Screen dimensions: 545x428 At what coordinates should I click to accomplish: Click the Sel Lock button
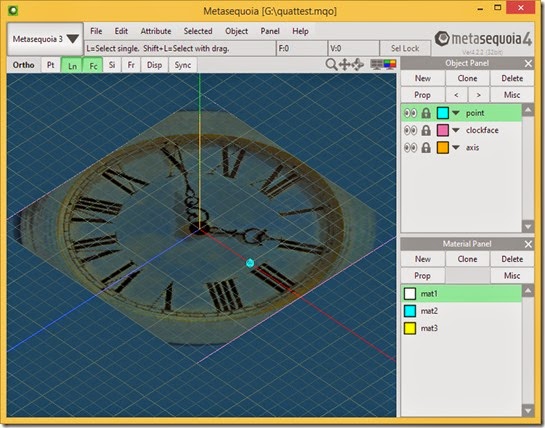405,48
